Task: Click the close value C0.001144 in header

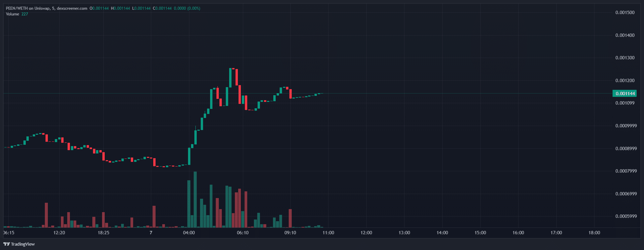Action: (162, 8)
